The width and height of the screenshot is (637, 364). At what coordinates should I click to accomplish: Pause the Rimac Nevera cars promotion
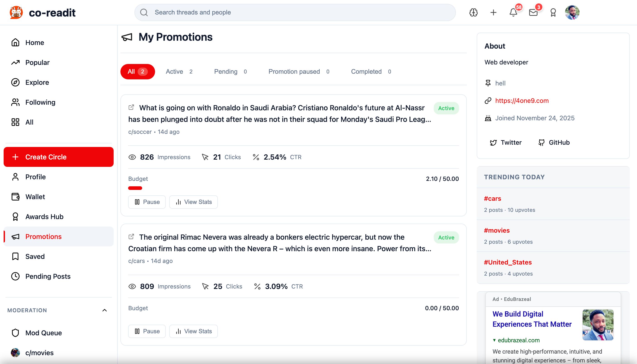[x=147, y=331]
